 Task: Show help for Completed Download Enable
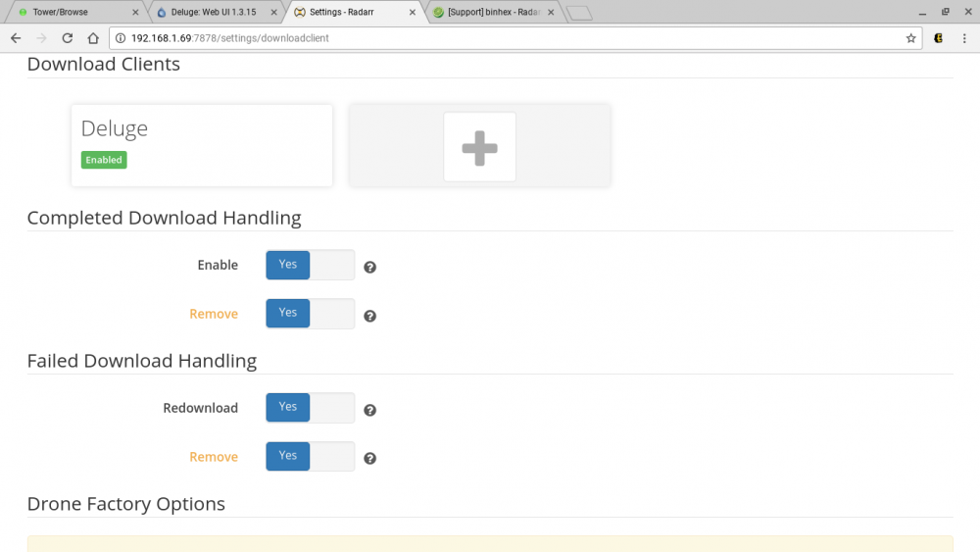370,267
